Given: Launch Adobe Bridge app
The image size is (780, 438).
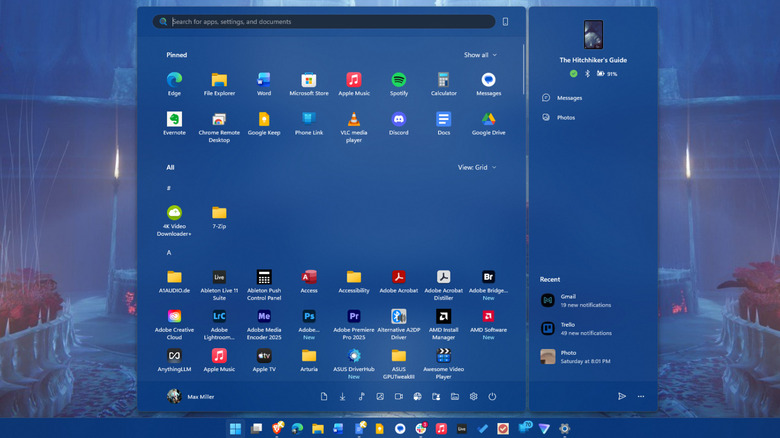Looking at the screenshot, I should [488, 285].
